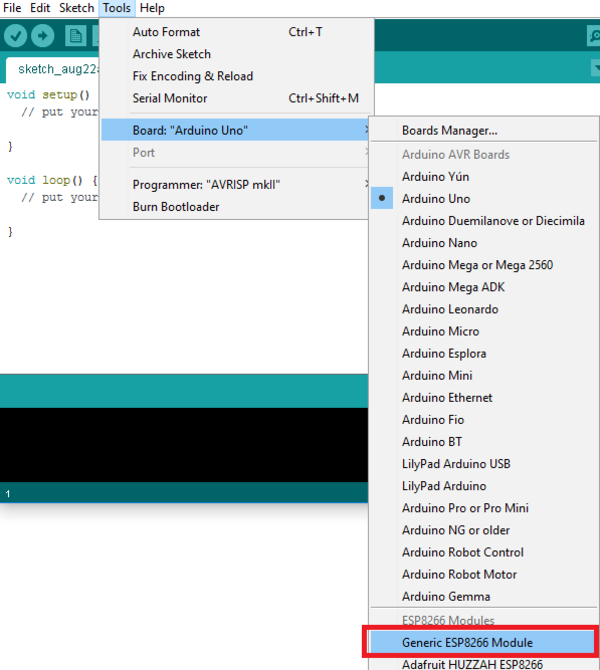Open Serial Monitor from Tools menu

pos(235,98)
